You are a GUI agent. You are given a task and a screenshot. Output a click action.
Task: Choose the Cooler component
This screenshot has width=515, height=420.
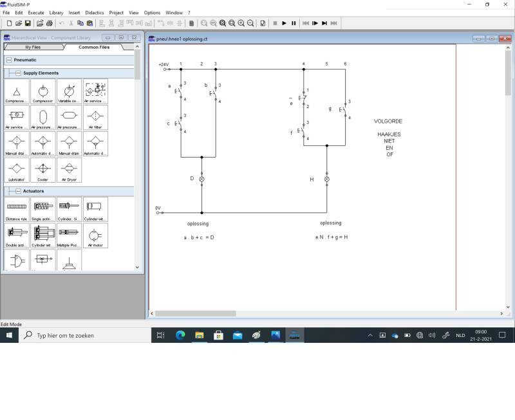[42, 170]
